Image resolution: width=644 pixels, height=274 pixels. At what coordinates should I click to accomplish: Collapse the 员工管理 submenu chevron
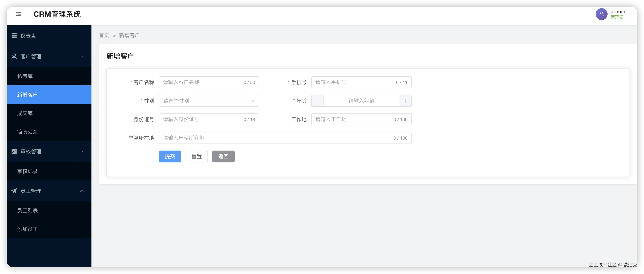[x=82, y=191]
